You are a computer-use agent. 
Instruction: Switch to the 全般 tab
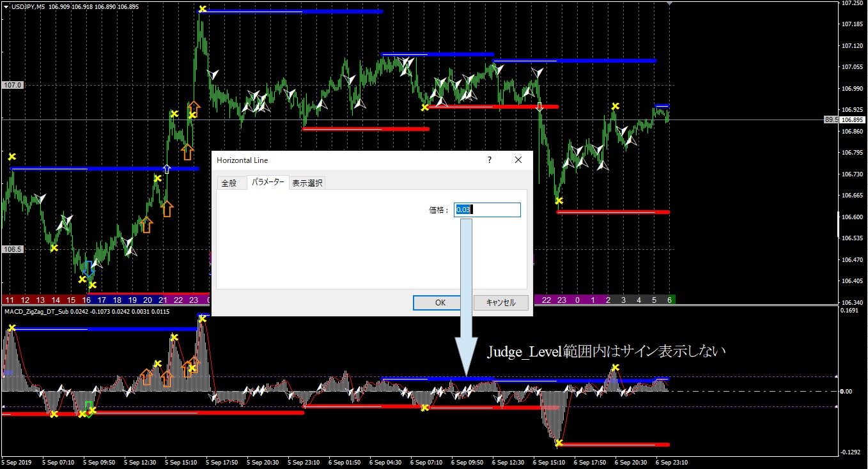(x=229, y=183)
